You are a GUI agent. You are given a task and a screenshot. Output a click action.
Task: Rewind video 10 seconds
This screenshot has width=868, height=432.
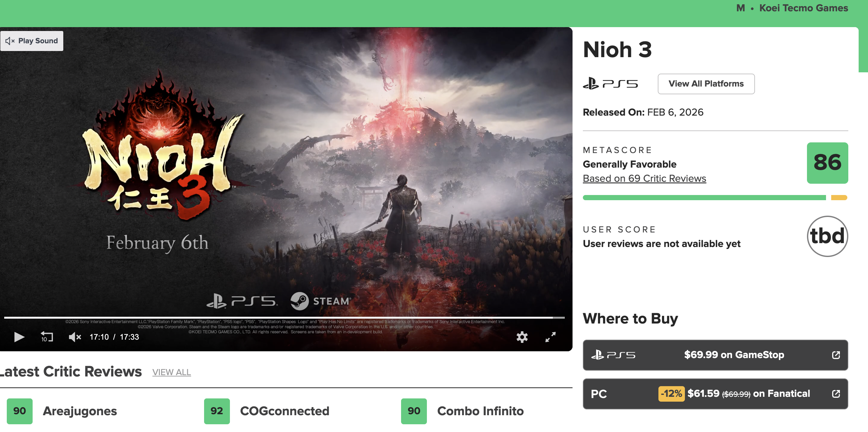pos(47,337)
